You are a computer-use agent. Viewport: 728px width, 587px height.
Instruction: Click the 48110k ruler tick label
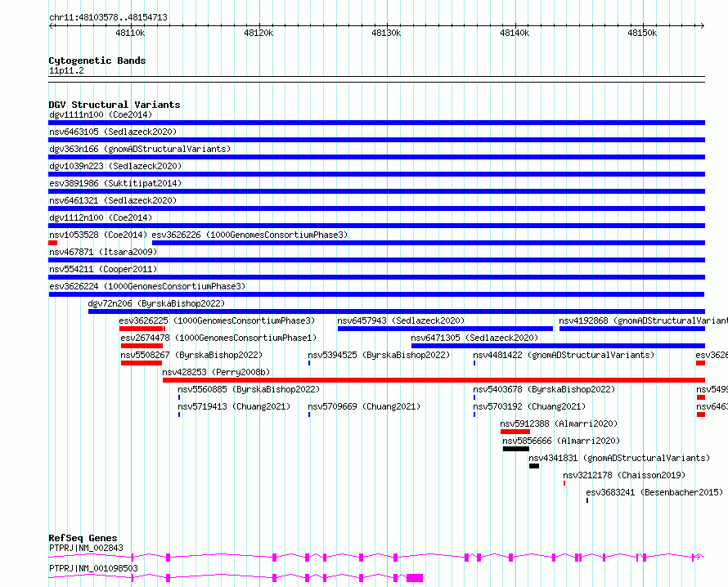pyautogui.click(x=130, y=33)
